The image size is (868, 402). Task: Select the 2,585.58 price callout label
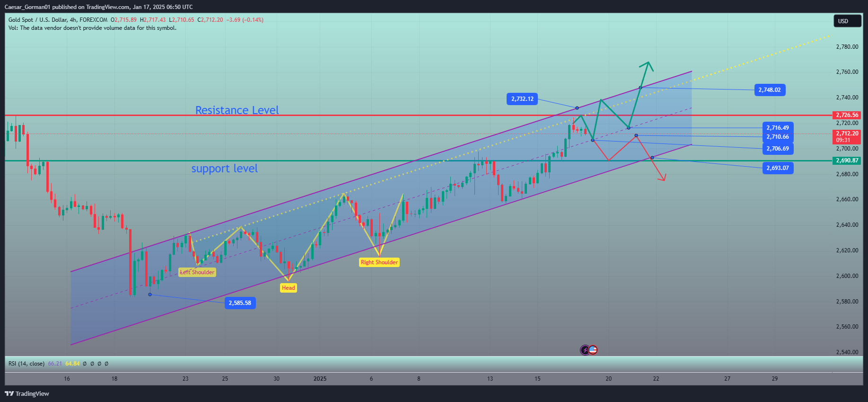240,303
